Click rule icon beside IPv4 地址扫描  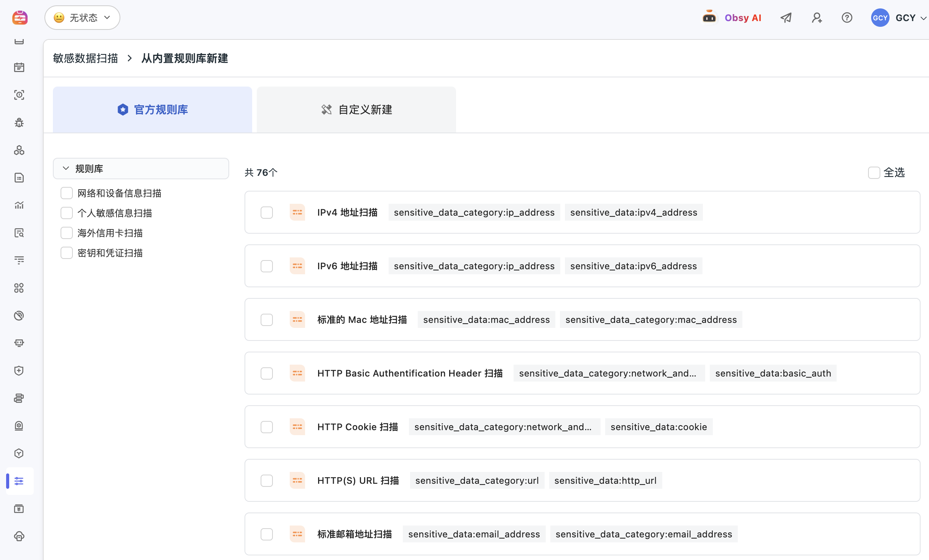(297, 212)
